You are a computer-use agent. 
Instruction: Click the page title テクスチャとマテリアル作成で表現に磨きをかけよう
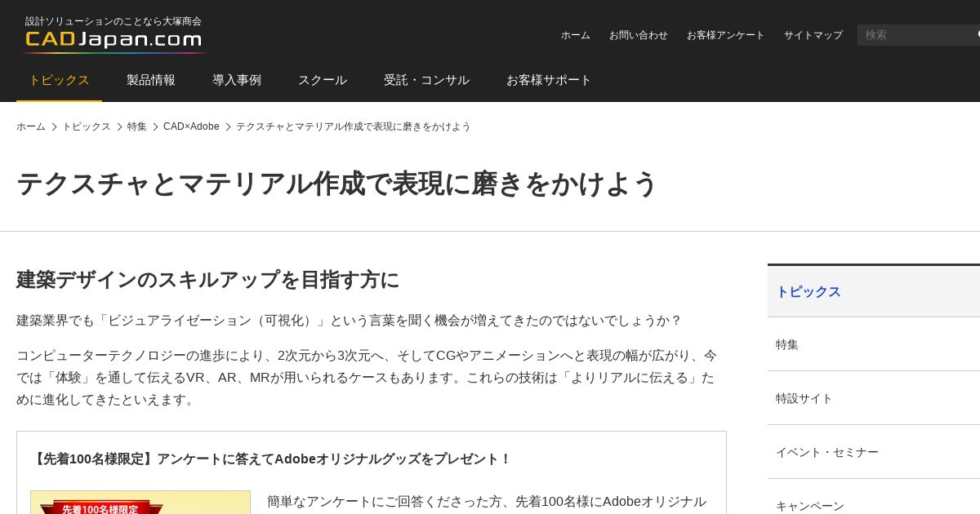coord(336,184)
